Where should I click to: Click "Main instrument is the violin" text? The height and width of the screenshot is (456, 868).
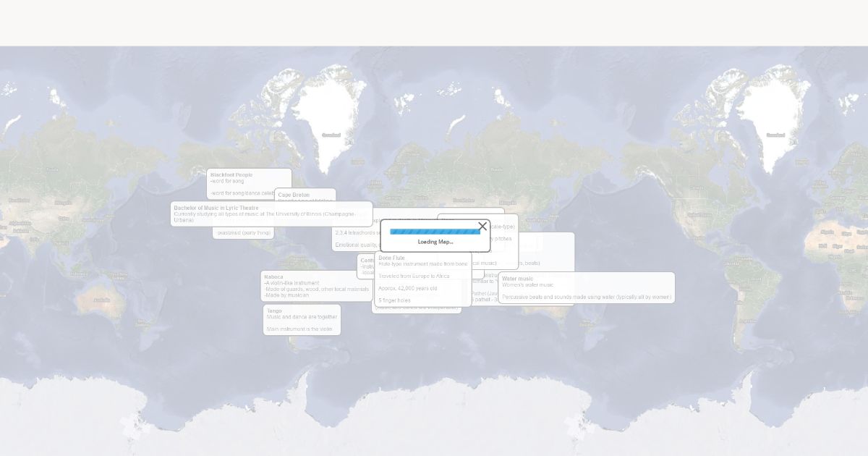coord(299,329)
